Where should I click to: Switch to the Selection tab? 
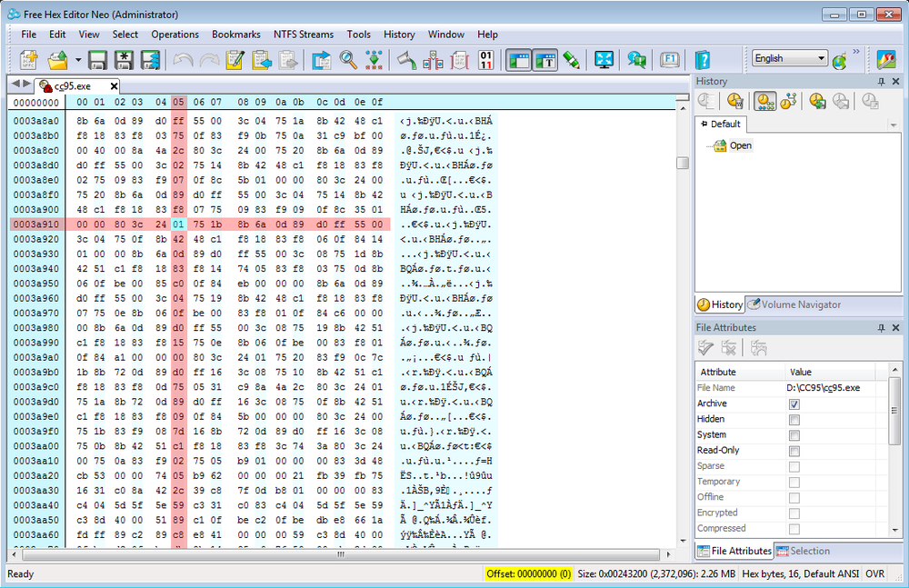[x=804, y=551]
